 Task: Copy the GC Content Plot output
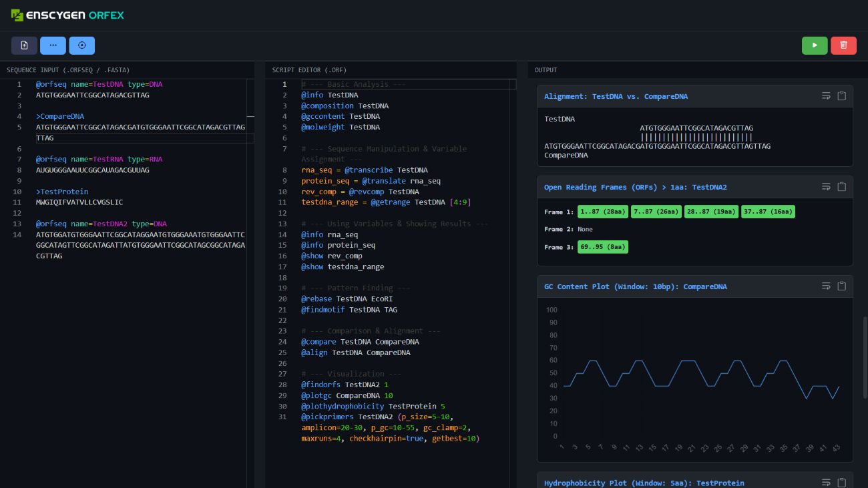(841, 286)
